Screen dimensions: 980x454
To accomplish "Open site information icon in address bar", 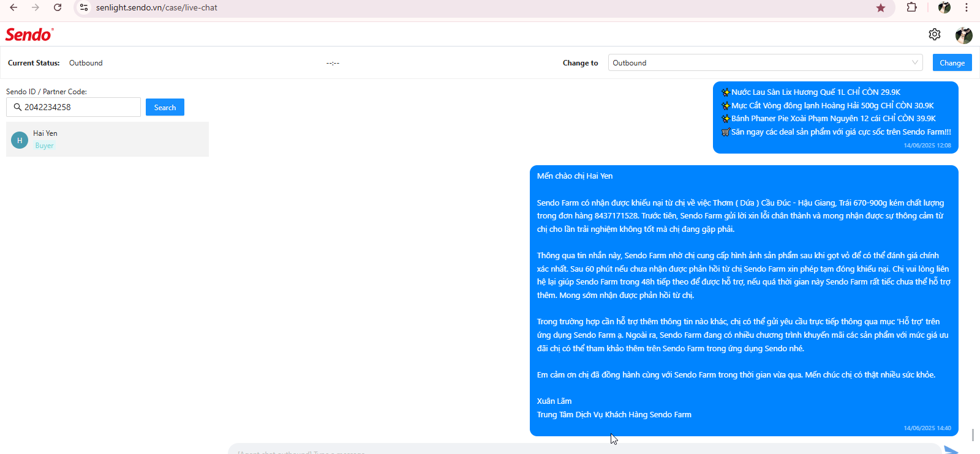I will (84, 7).
